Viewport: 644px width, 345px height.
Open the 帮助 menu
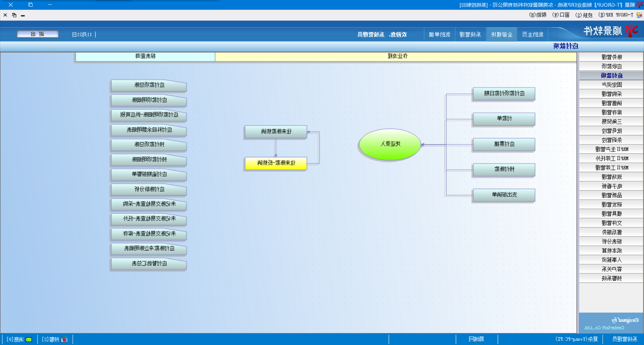[x=538, y=15]
